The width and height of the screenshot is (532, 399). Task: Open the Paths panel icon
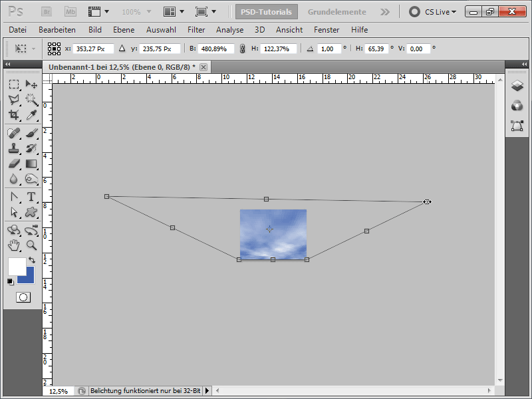pos(517,126)
